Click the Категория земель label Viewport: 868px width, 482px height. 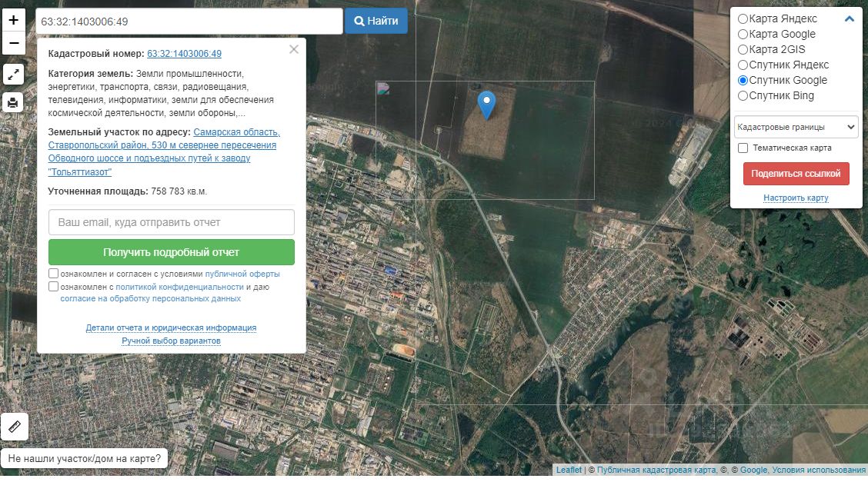(91, 74)
